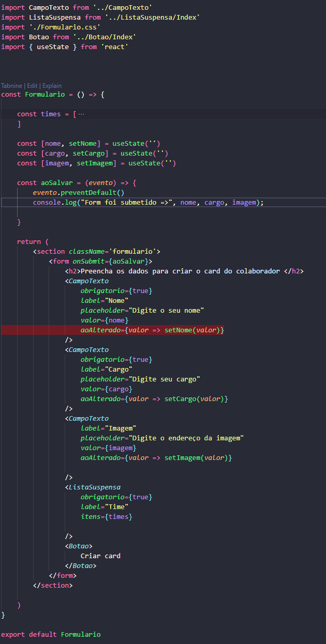This screenshot has width=326, height=644.
Task: Click the label="Nome" string
Action: pyautogui.click(x=105, y=301)
